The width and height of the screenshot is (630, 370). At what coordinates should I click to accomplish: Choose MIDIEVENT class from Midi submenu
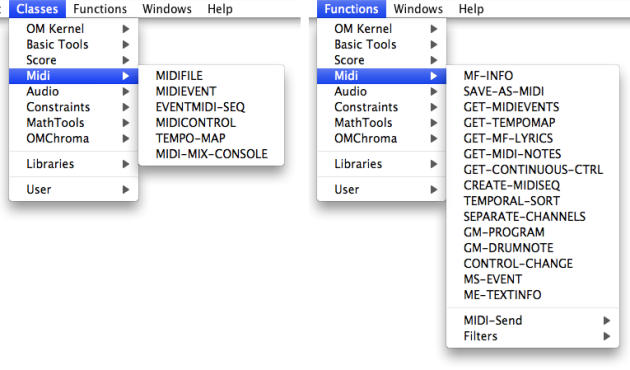coord(211,91)
